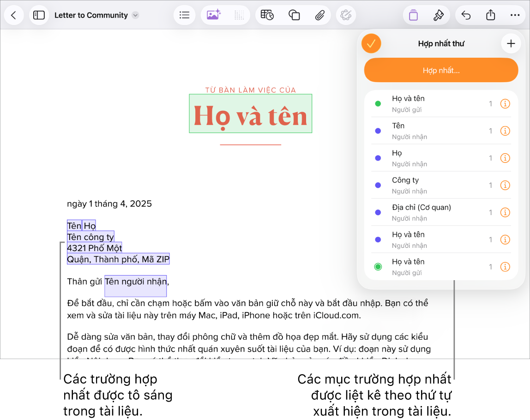The height and width of the screenshot is (420, 530).
Task: Click the paperclip attachment icon
Action: (x=320, y=15)
